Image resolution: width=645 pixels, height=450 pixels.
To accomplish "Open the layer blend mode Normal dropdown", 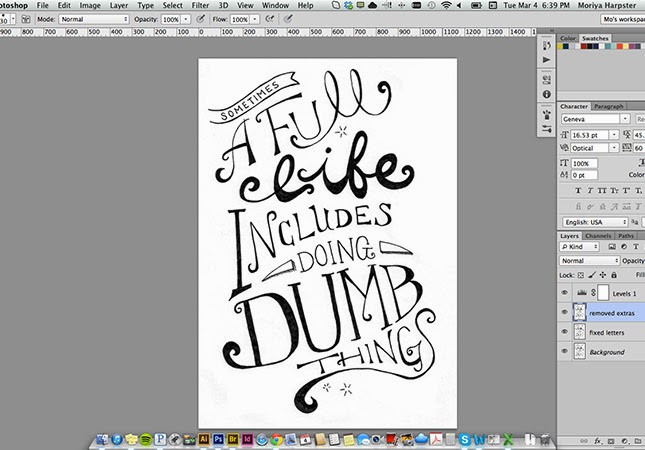I will [589, 261].
